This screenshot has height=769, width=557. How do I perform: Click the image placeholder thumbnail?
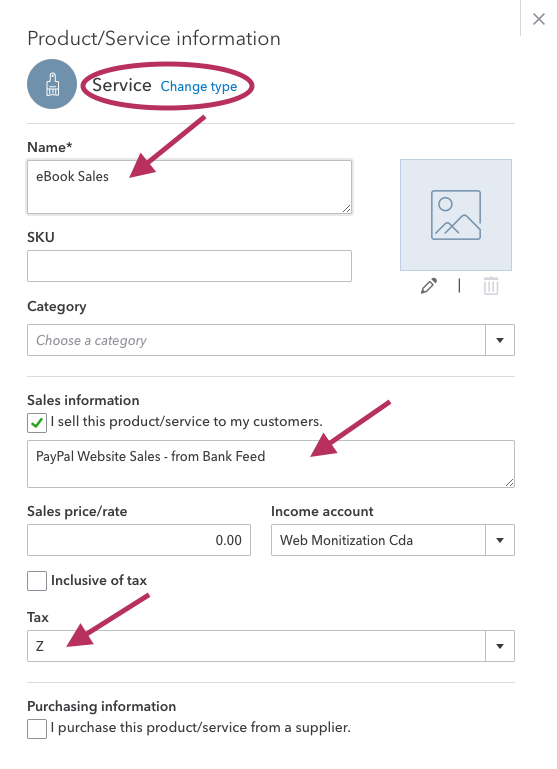pos(456,215)
